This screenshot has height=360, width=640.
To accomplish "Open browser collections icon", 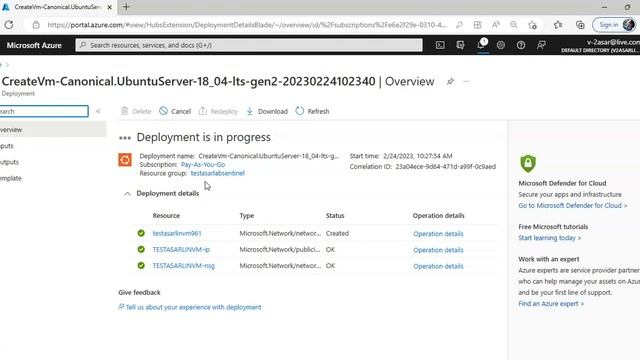I will click(x=580, y=25).
